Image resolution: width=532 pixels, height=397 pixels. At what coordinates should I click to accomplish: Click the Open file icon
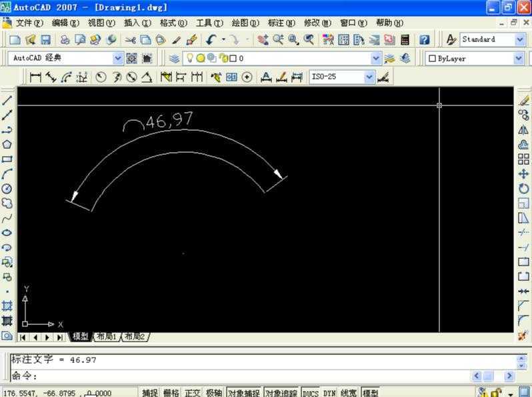[30, 40]
